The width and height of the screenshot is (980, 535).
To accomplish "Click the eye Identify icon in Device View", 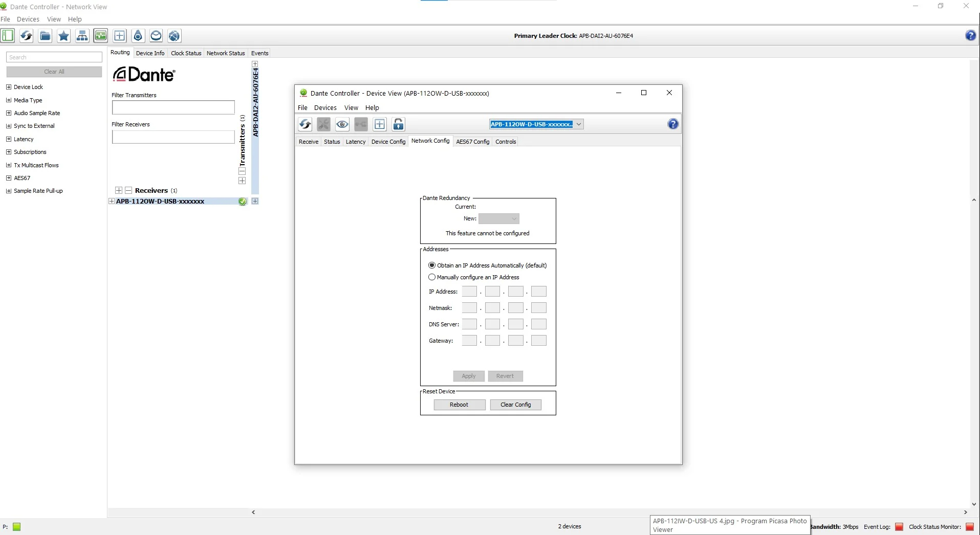I will (x=342, y=124).
